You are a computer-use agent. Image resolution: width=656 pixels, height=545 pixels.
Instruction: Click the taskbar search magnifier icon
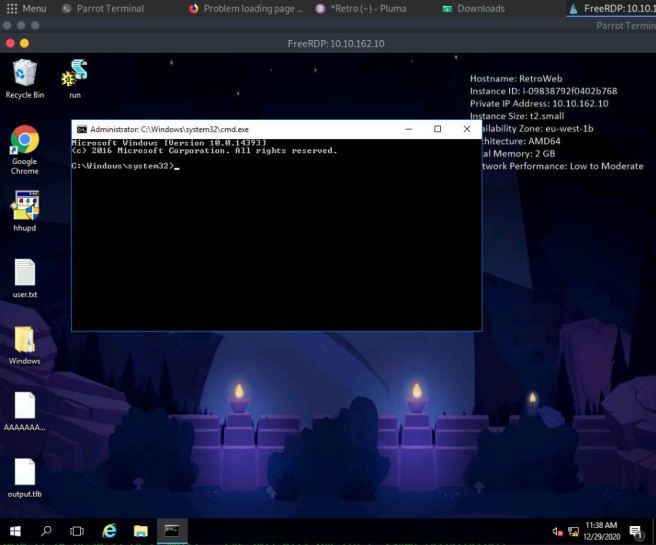click(47, 529)
